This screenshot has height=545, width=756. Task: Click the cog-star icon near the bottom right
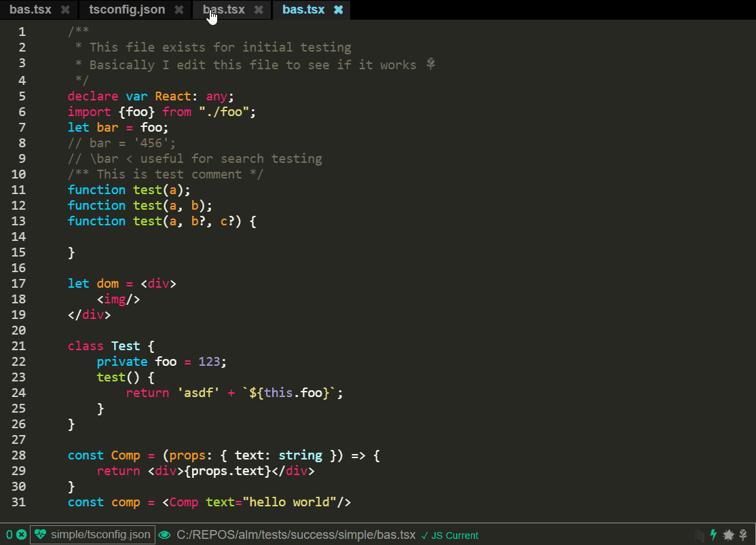click(x=728, y=534)
